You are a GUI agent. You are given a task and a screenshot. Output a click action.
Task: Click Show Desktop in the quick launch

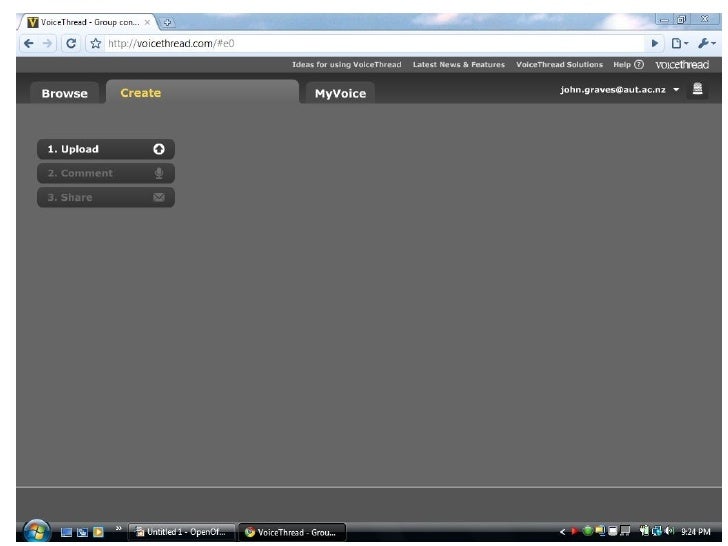pyautogui.click(x=66, y=532)
